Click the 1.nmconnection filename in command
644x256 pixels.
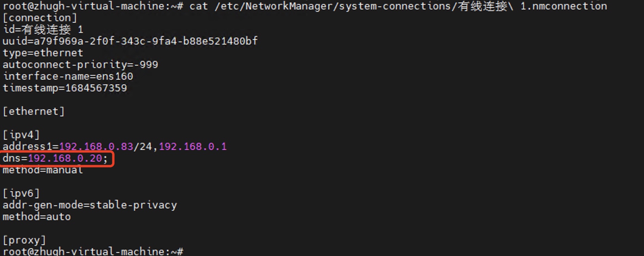click(564, 6)
